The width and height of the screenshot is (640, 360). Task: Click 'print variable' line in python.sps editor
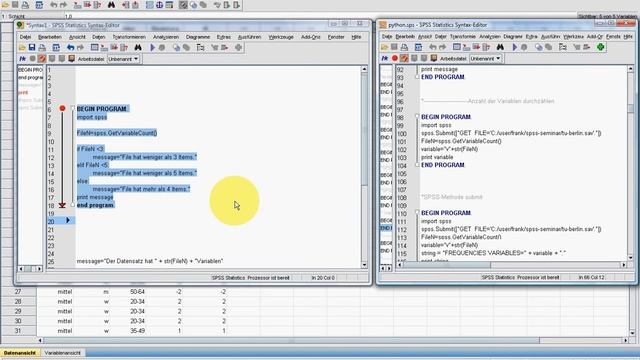437,157
